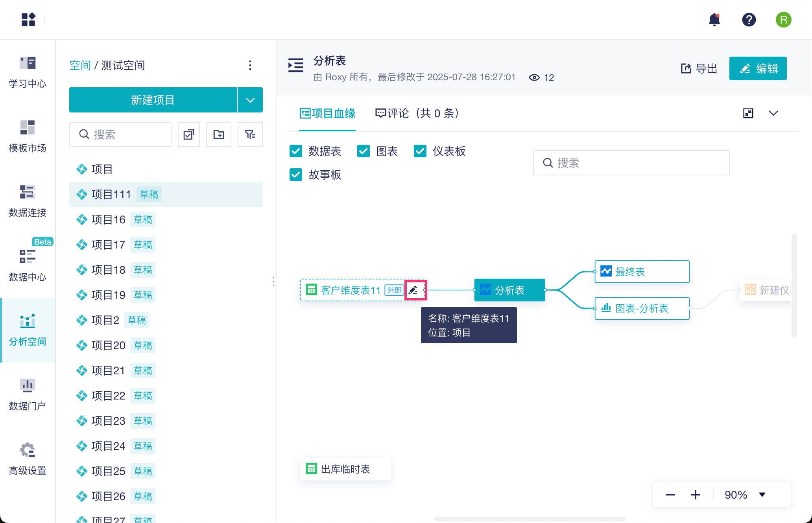Click the batch select checkbox icon
The height and width of the screenshot is (523, 812).
point(189,134)
